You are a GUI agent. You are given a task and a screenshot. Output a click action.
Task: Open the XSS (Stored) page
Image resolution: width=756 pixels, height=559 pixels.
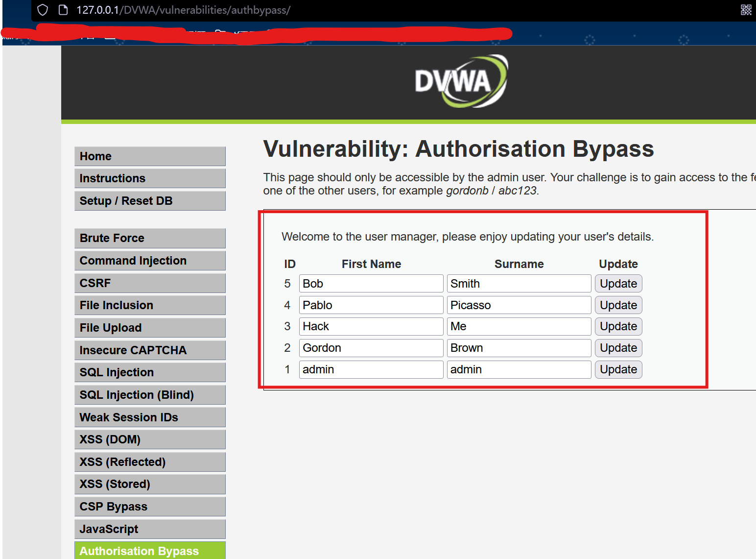click(150, 484)
